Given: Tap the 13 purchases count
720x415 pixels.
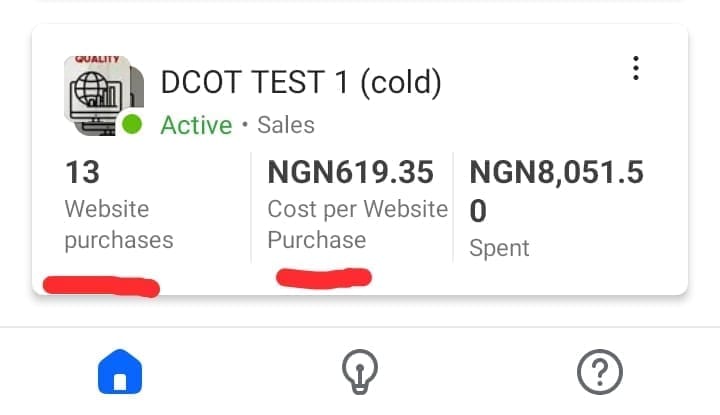Looking at the screenshot, I should pyautogui.click(x=83, y=173).
